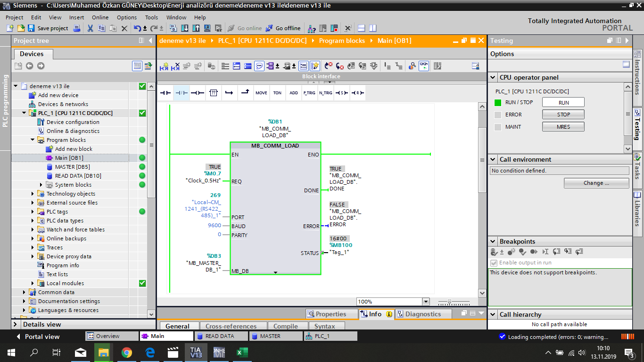Toggle the monitoring glasses button
Screen dimensions: 644x362
pyautogui.click(x=424, y=66)
